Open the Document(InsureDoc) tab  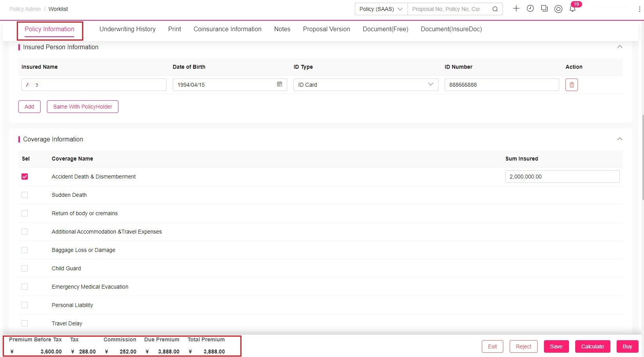coord(451,29)
